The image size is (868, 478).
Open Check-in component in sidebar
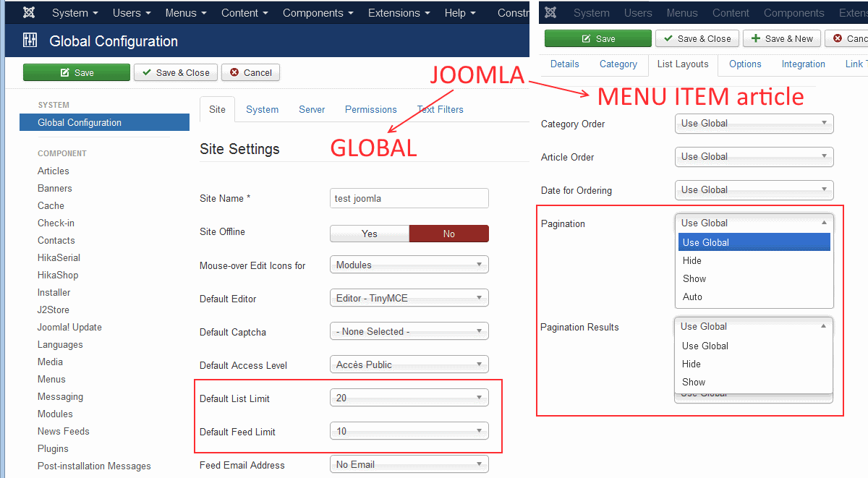(56, 223)
